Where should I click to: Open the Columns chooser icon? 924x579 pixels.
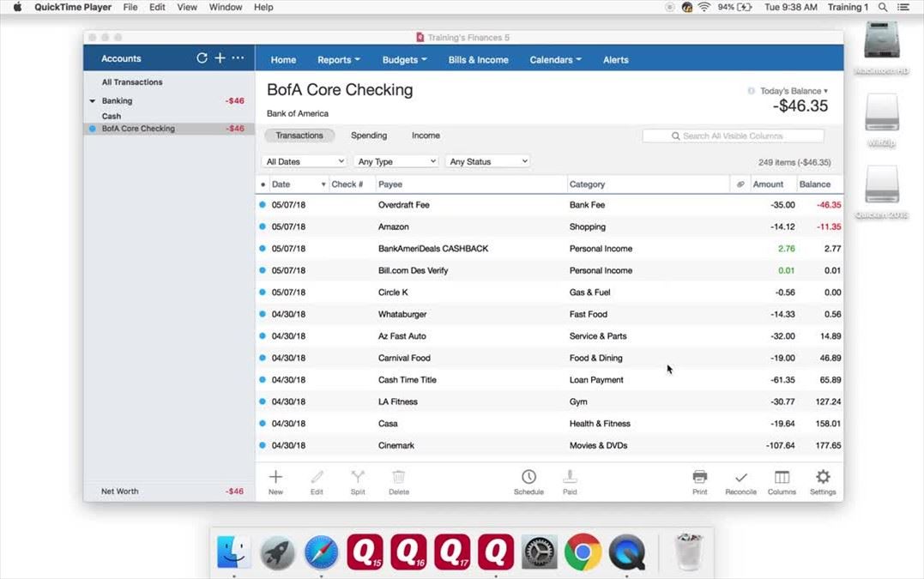click(782, 478)
